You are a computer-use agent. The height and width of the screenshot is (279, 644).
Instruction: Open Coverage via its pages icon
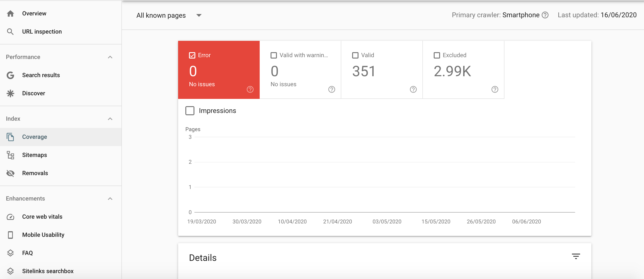(x=10, y=137)
